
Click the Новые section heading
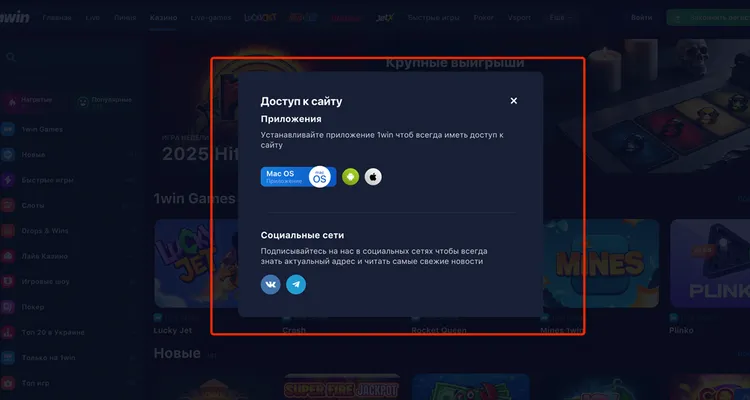(177, 353)
